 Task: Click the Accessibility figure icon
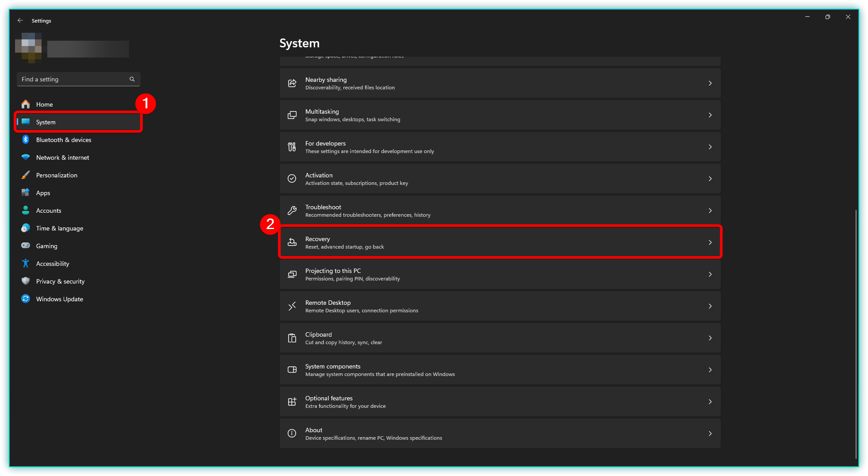coord(26,264)
